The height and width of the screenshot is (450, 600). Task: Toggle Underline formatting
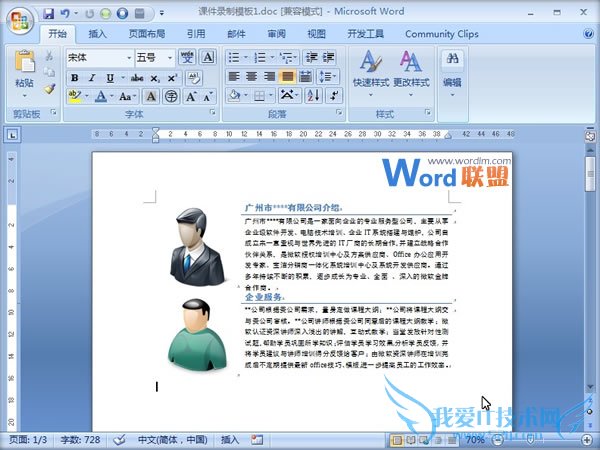click(x=110, y=78)
